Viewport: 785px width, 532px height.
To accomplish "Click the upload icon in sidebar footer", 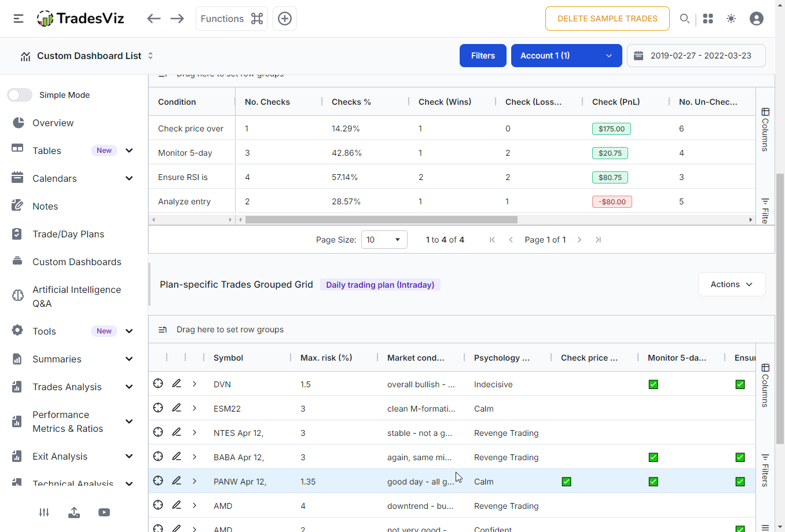I will coord(74,512).
